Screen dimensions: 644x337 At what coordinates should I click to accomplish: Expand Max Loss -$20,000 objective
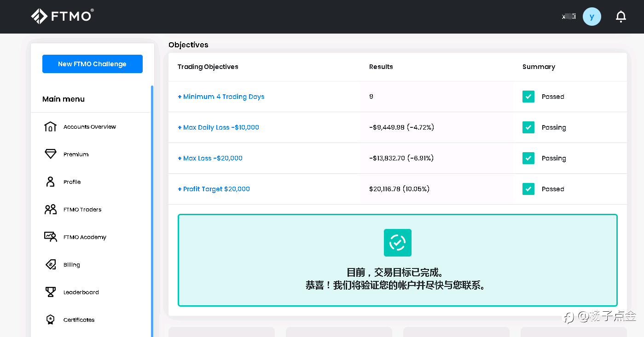click(210, 158)
